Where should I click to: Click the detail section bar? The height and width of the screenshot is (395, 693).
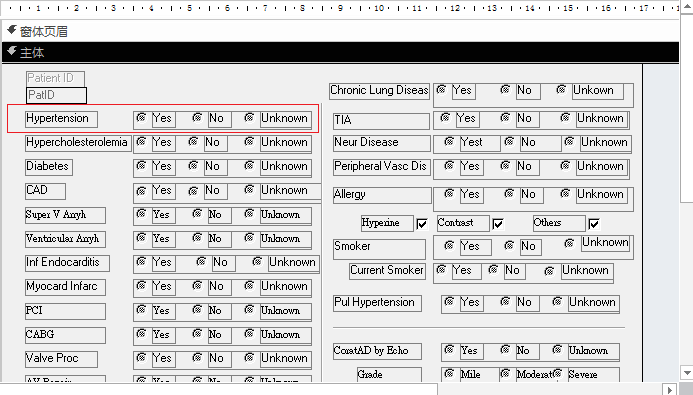340,53
